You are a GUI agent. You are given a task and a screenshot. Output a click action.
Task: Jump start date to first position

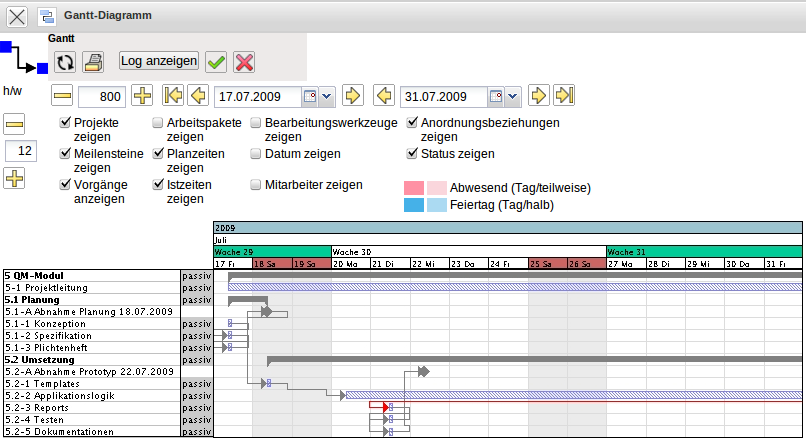173,96
